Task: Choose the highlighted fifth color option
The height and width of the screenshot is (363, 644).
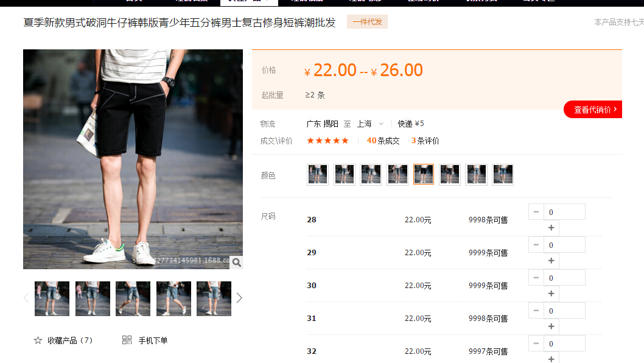Action: pyautogui.click(x=424, y=175)
